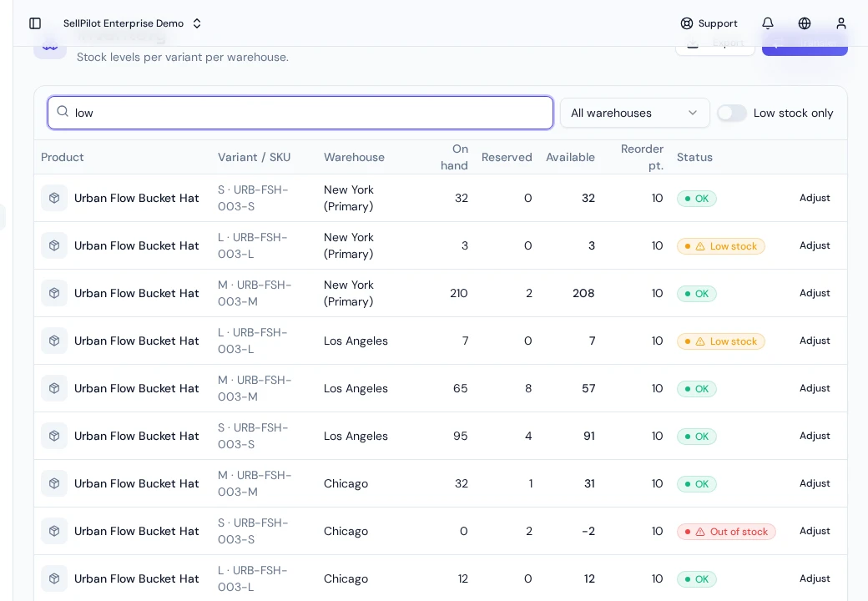868x601 pixels.
Task: Click product icon of Chicago out-of-stock row
Action: [54, 531]
